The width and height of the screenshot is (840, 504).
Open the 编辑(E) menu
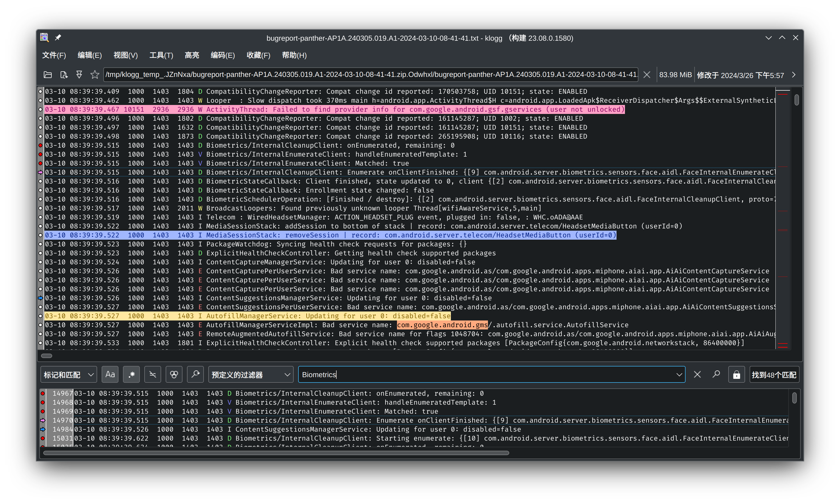point(90,55)
